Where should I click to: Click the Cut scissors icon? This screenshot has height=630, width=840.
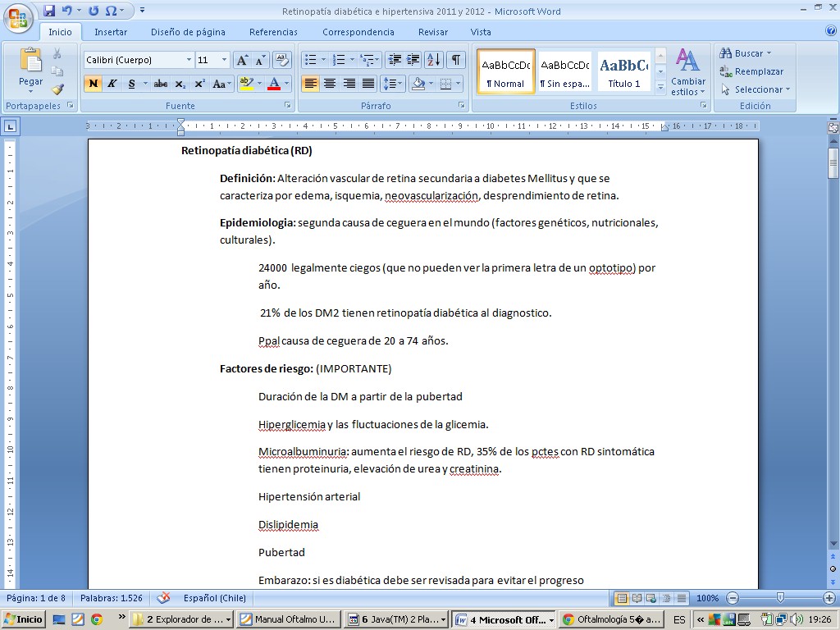point(57,53)
